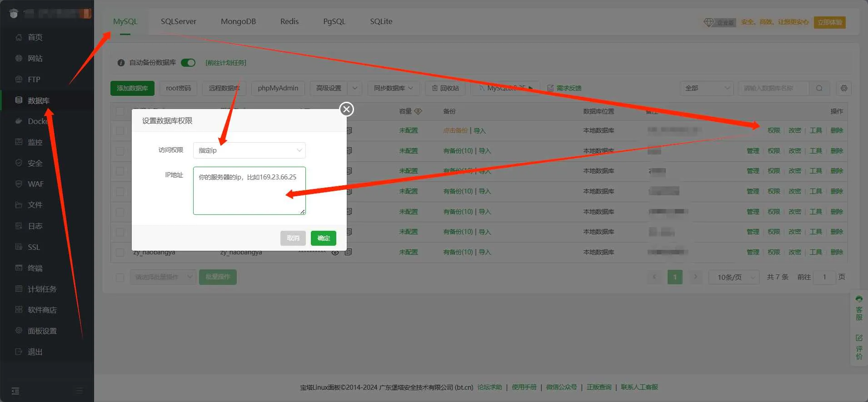Viewport: 868px width, 402px height.
Task: Open the SSL icon in sidebar
Action: 19,247
